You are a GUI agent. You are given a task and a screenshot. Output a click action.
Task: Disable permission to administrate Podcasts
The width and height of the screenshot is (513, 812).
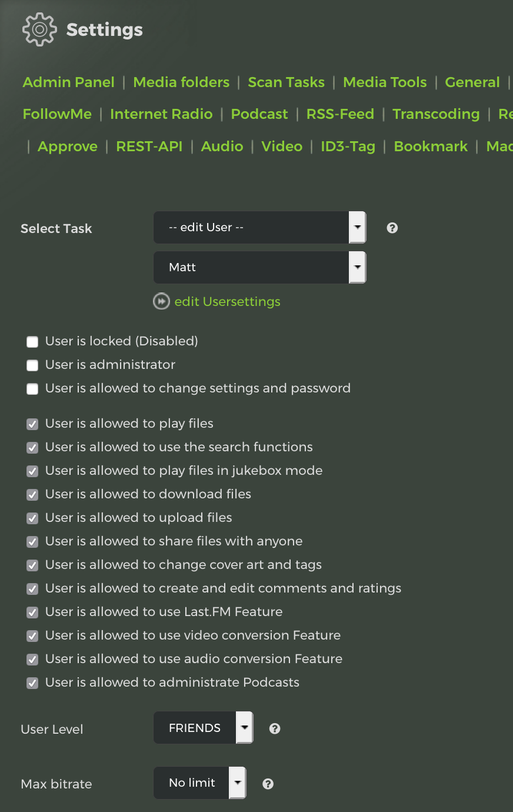click(32, 683)
